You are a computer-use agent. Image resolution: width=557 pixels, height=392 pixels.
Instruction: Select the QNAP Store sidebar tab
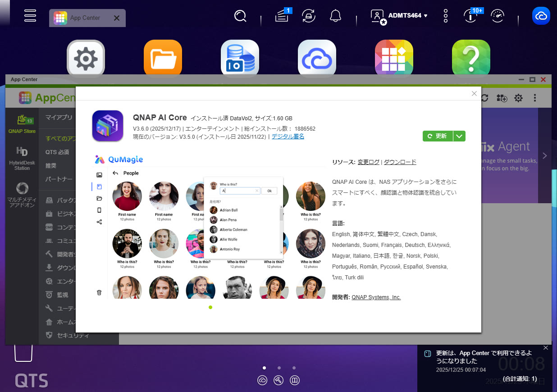point(22,125)
